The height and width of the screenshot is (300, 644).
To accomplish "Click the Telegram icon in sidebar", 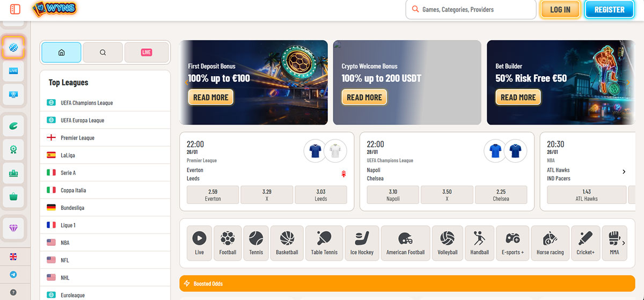I will tap(13, 274).
